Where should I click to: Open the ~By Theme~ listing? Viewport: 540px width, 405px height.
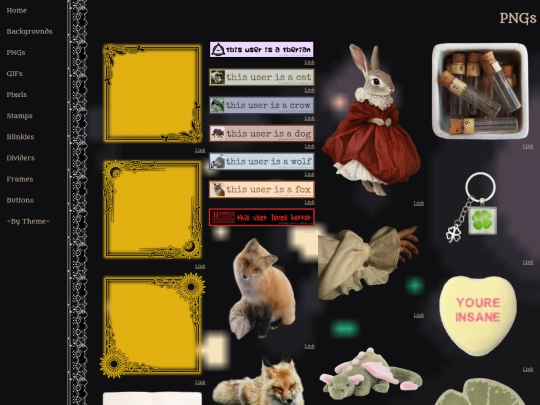pos(28,221)
